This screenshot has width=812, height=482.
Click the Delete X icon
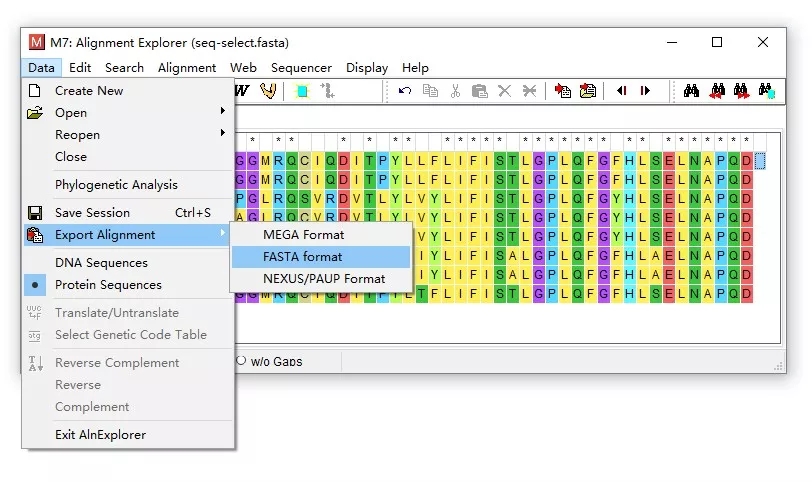(504, 91)
